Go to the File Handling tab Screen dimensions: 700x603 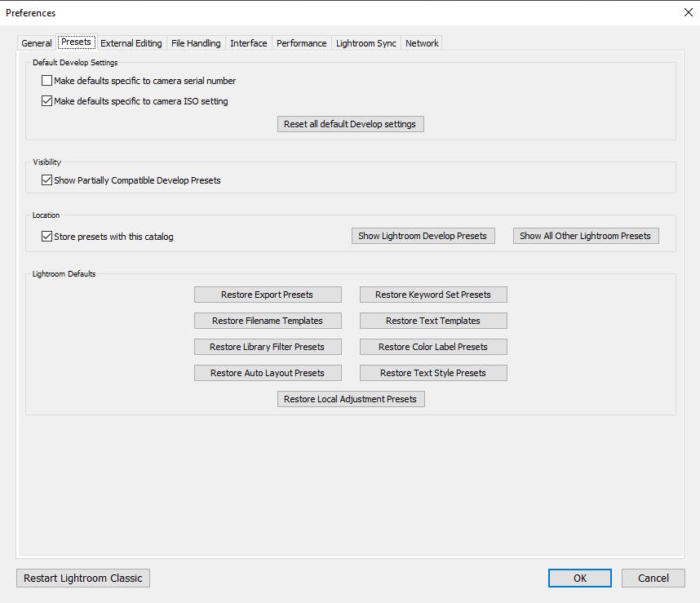tap(196, 43)
